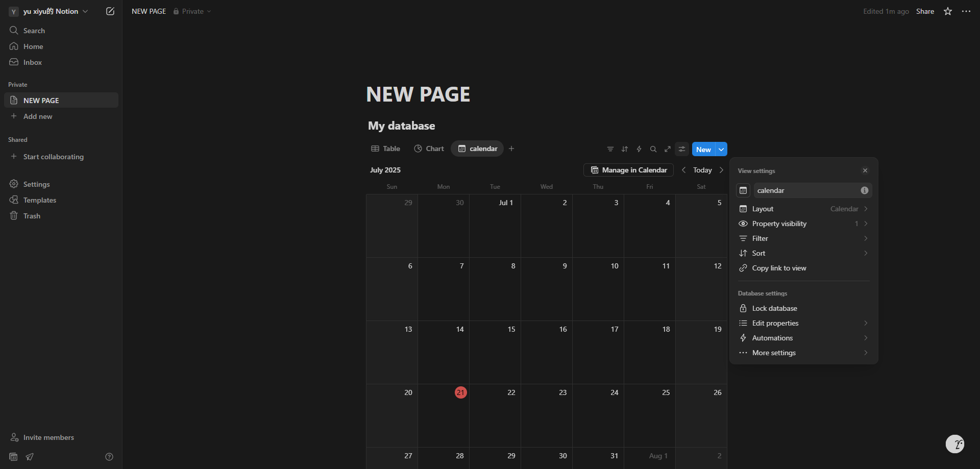Open the new page compose icon

(110, 11)
